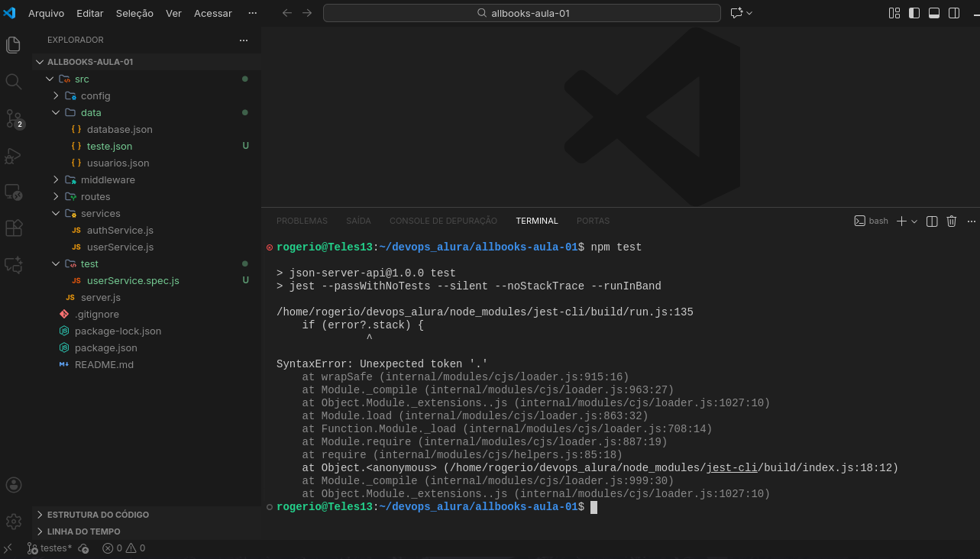Screen dimensions: 980x559
Task: Toggle the primary side bar
Action: coord(914,13)
